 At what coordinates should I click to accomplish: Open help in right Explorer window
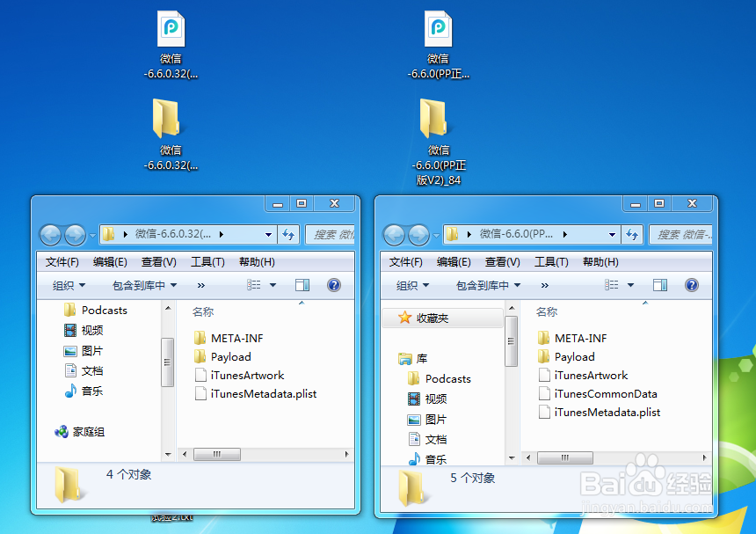[692, 285]
